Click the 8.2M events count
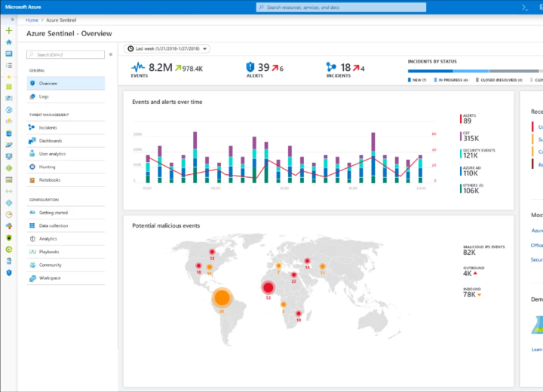 [161, 67]
